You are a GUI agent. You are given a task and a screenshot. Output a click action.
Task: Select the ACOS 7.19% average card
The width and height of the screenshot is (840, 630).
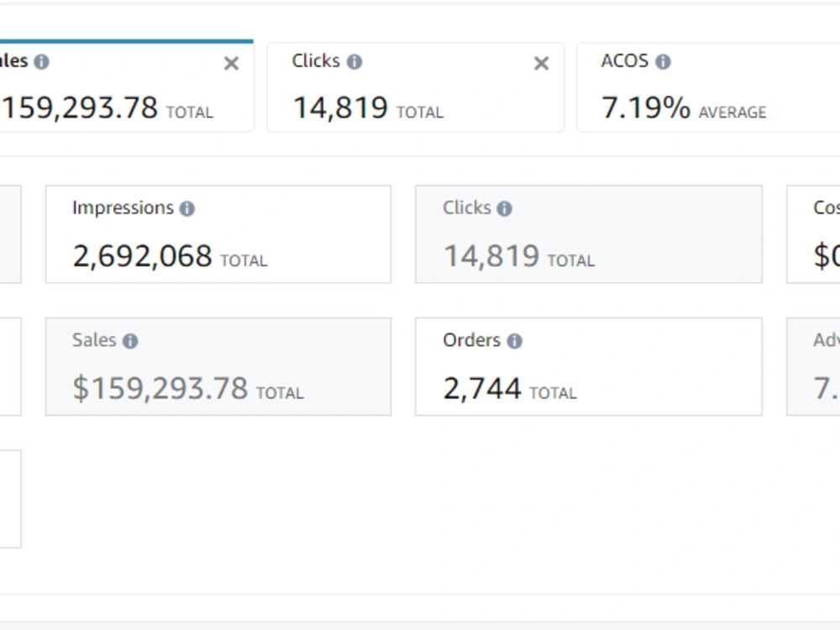click(708, 87)
